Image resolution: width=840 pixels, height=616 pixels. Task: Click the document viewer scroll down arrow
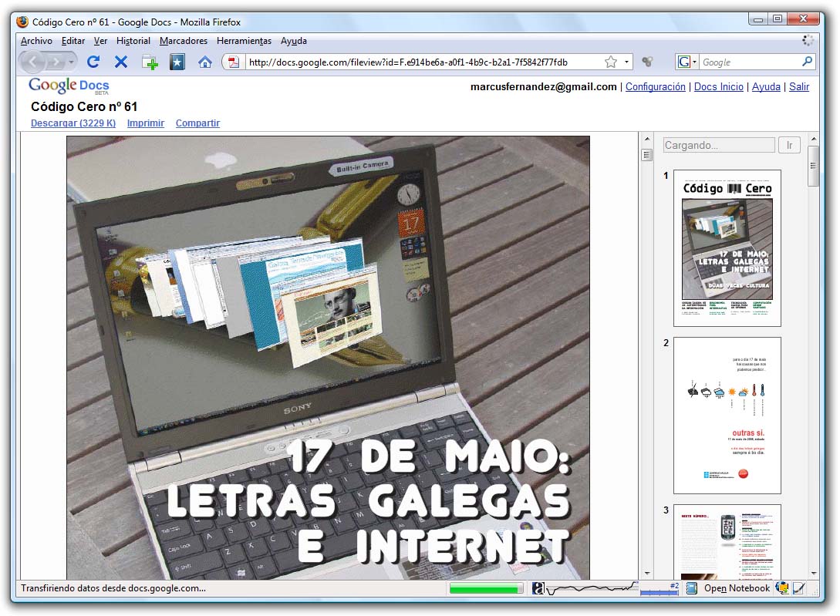click(646, 574)
